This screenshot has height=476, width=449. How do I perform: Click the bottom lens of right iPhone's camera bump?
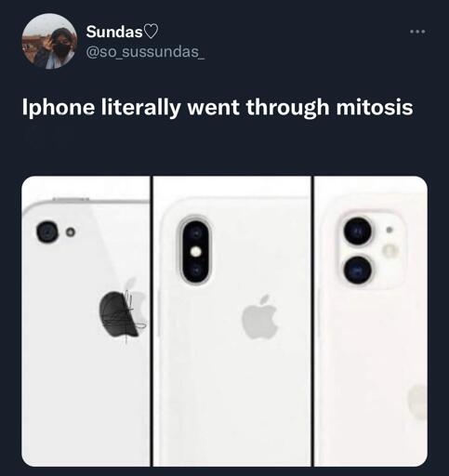(x=358, y=270)
